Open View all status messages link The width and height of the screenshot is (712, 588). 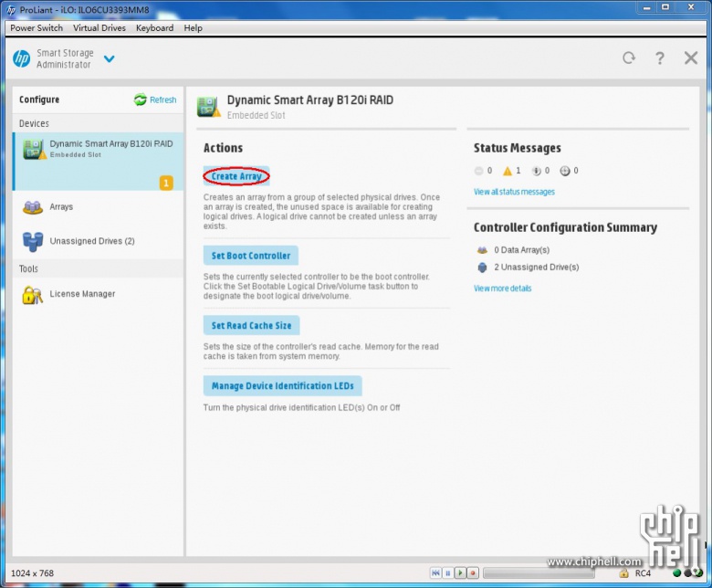(514, 192)
